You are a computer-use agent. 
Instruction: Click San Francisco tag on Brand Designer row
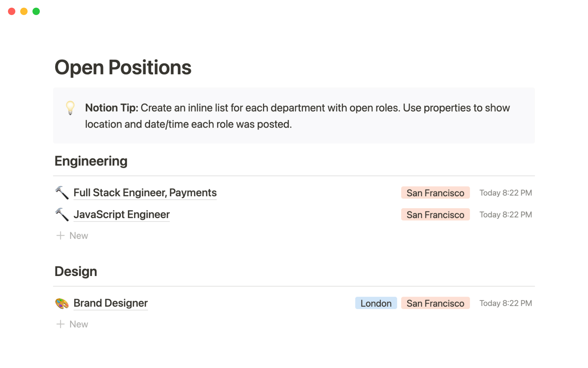coord(435,303)
